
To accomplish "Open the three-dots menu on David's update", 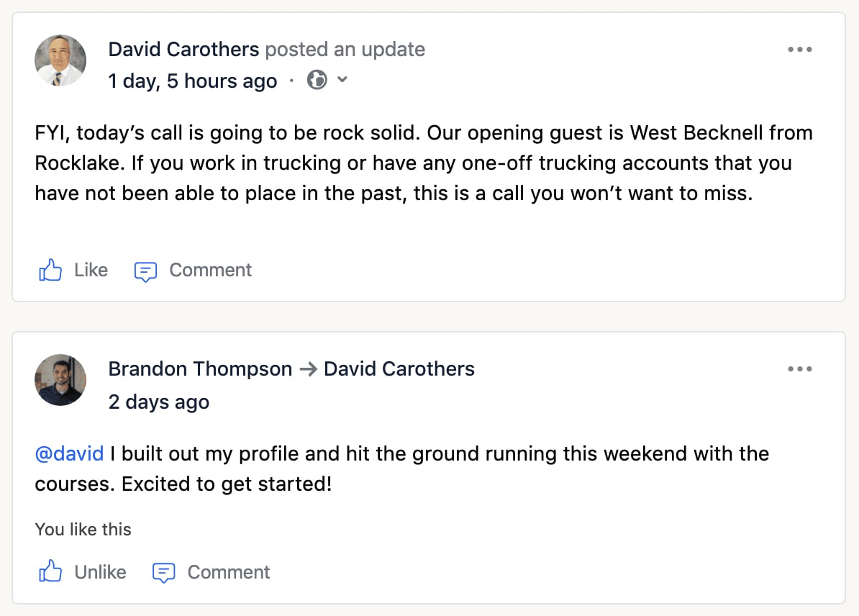I will 799,50.
